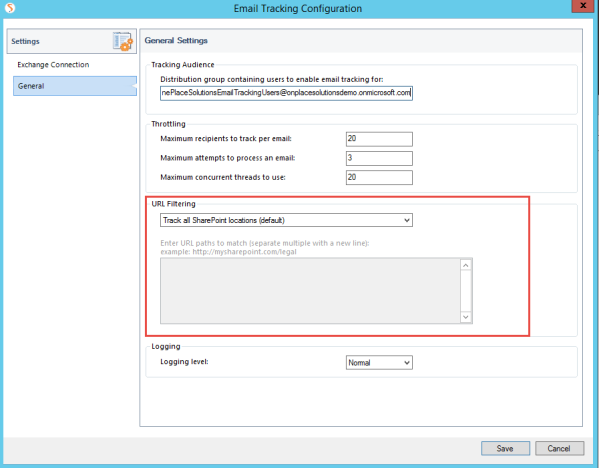The width and height of the screenshot is (599, 468).
Task: Click the URL Filtering dropdown arrow
Action: [407, 220]
